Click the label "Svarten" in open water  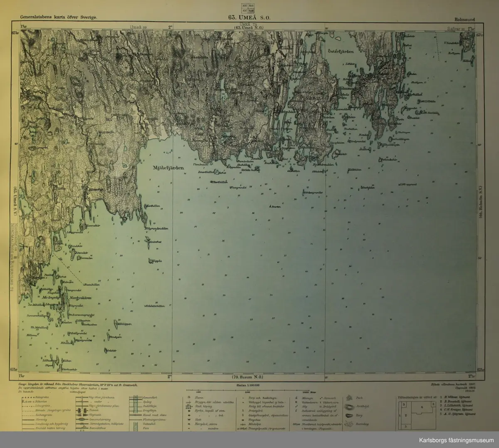tap(275, 206)
